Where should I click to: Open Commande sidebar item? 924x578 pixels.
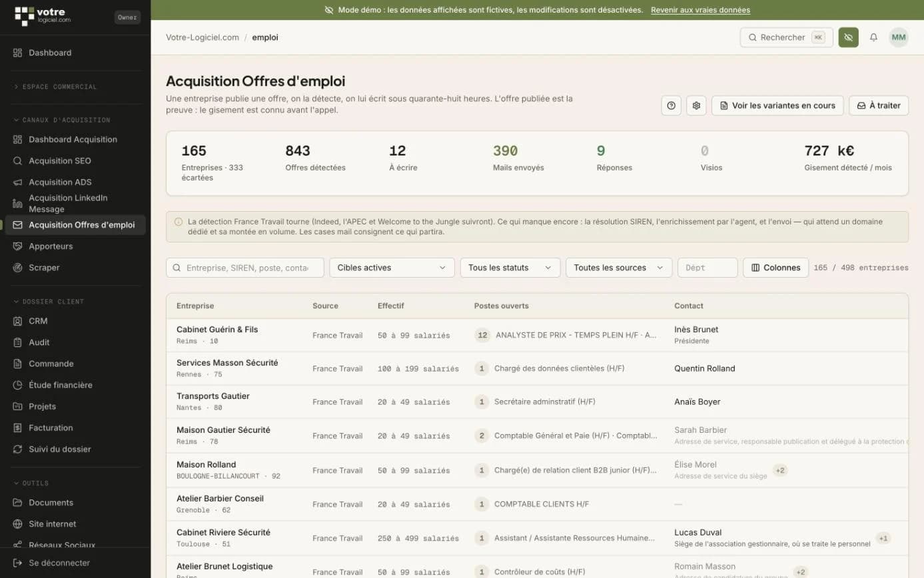tap(75, 364)
